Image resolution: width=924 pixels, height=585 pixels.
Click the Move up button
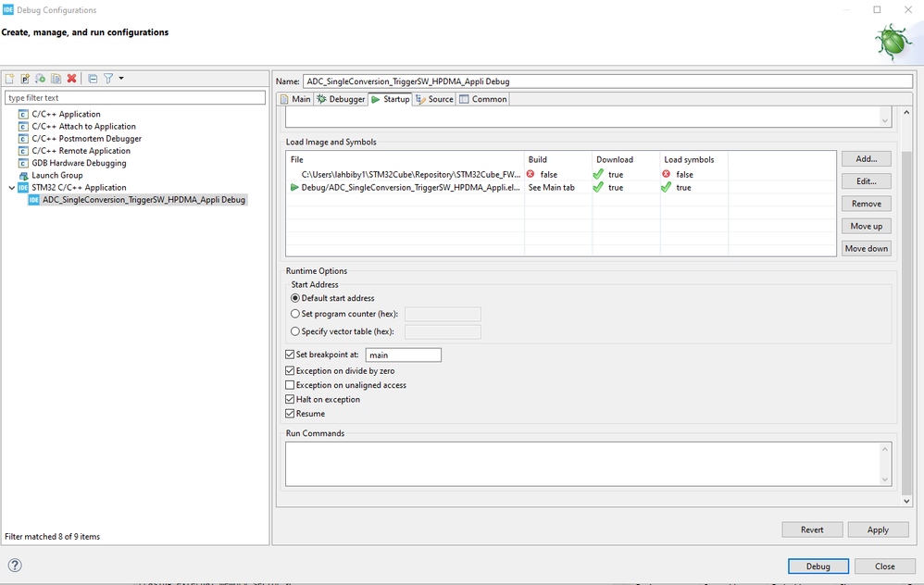click(x=867, y=226)
